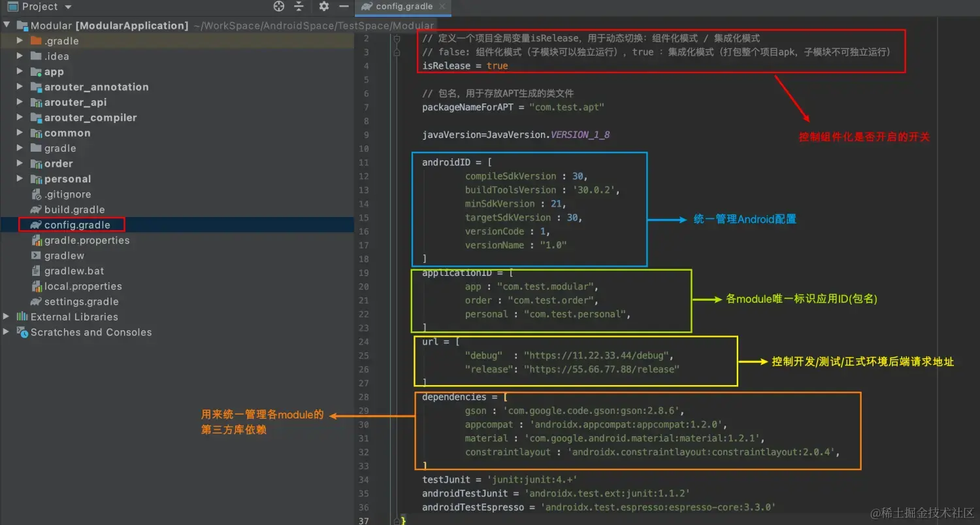Image resolution: width=980 pixels, height=525 pixels.
Task: Open Project panel settings gear menu
Action: click(323, 7)
